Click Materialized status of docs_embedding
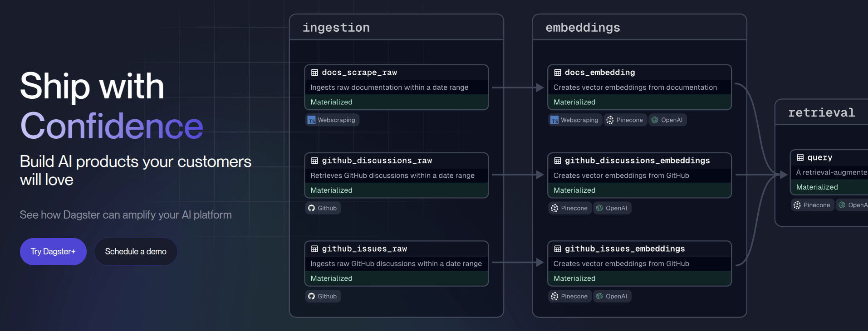 (639, 102)
